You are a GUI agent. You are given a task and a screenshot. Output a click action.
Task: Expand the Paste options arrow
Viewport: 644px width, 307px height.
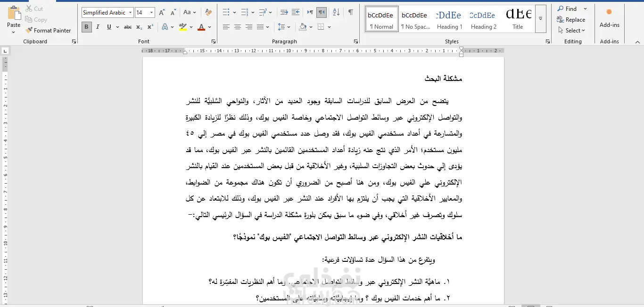click(14, 32)
